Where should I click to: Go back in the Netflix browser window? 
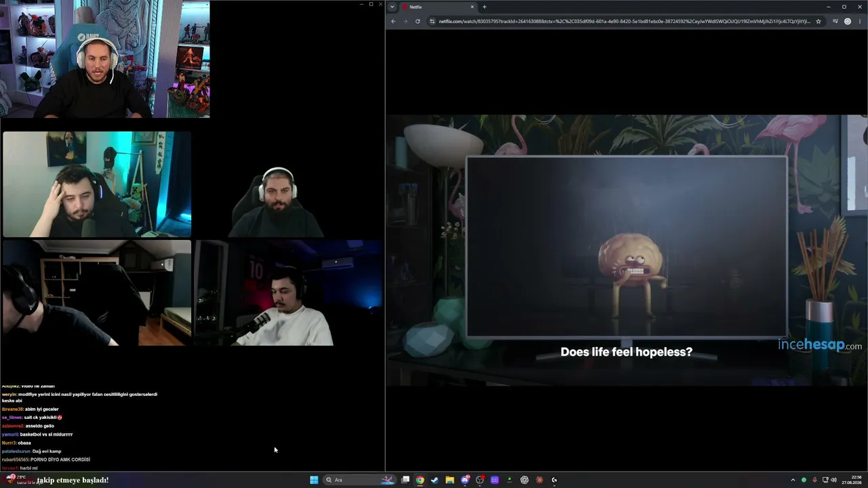point(393,21)
